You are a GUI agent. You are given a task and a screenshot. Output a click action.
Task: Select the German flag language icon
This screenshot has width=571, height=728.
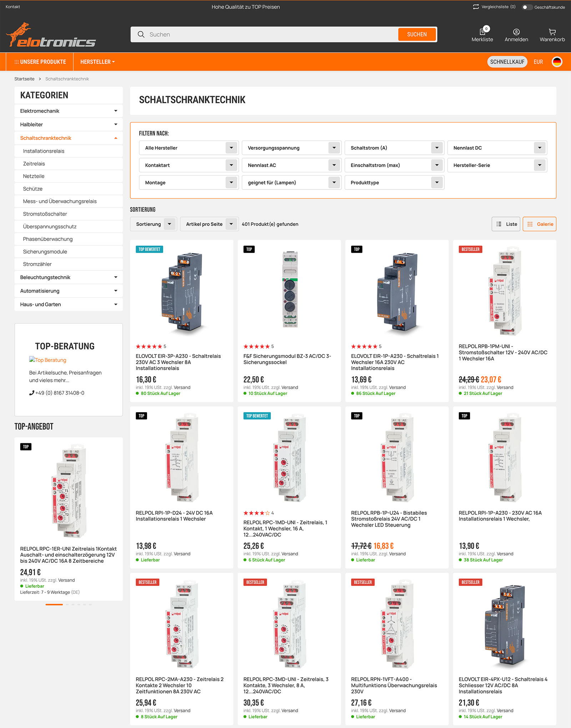click(x=557, y=62)
